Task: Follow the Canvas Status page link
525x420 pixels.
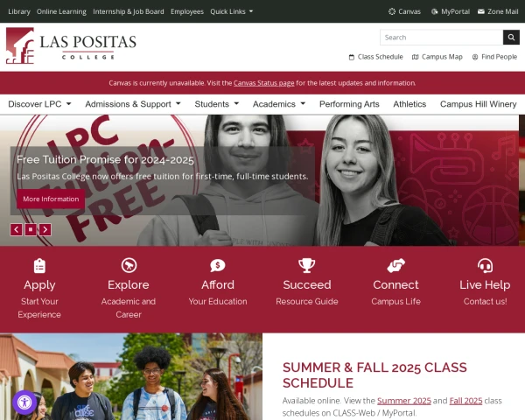Action: [264, 83]
